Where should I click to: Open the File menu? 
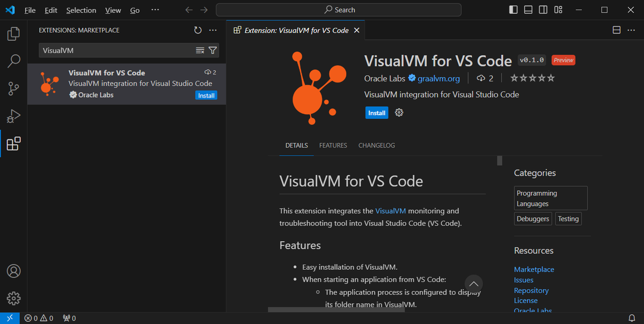coord(30,10)
